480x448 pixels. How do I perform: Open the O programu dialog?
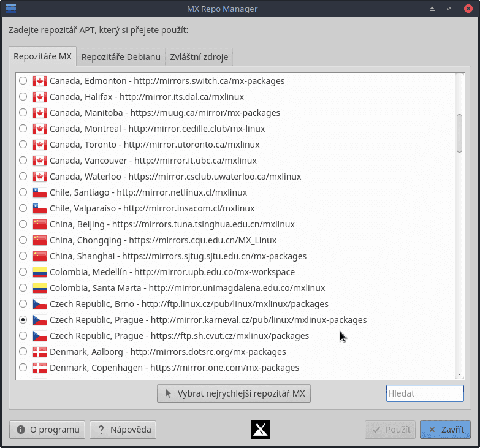(47, 430)
